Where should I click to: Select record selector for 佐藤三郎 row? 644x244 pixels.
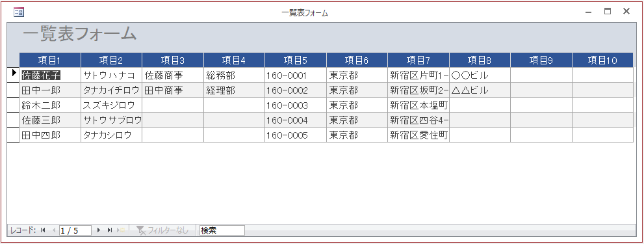coord(13,120)
